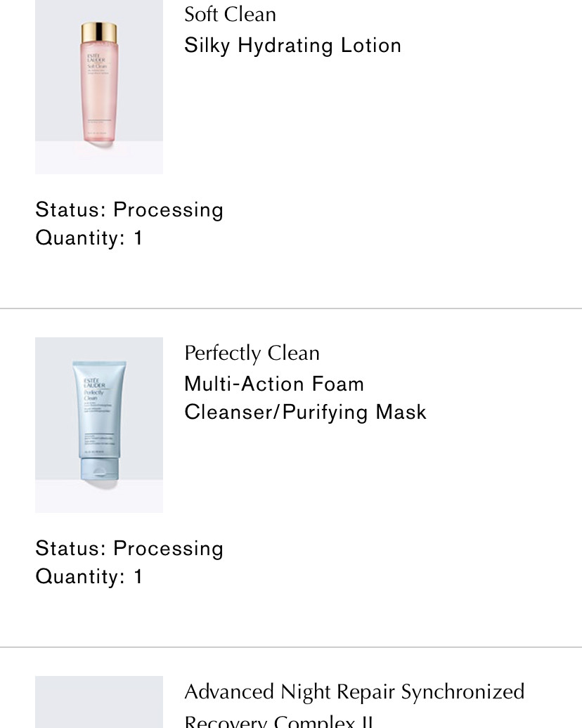
Task: Open the "Silky Hydrating Lotion" product name
Action: point(292,46)
